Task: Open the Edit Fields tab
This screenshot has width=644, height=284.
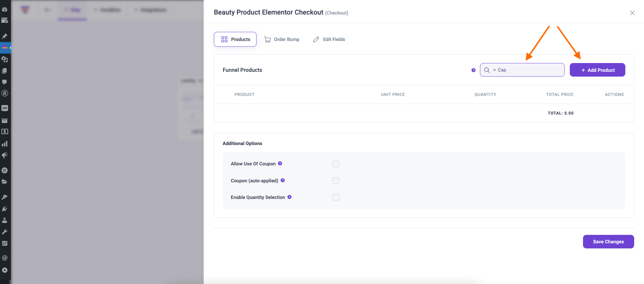Action: tap(329, 39)
